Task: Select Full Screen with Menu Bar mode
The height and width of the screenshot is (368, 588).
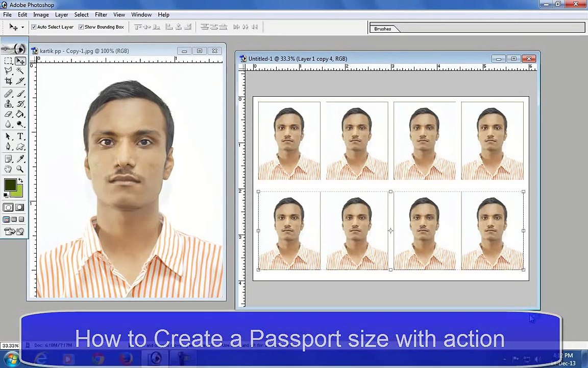Action: [x=14, y=219]
